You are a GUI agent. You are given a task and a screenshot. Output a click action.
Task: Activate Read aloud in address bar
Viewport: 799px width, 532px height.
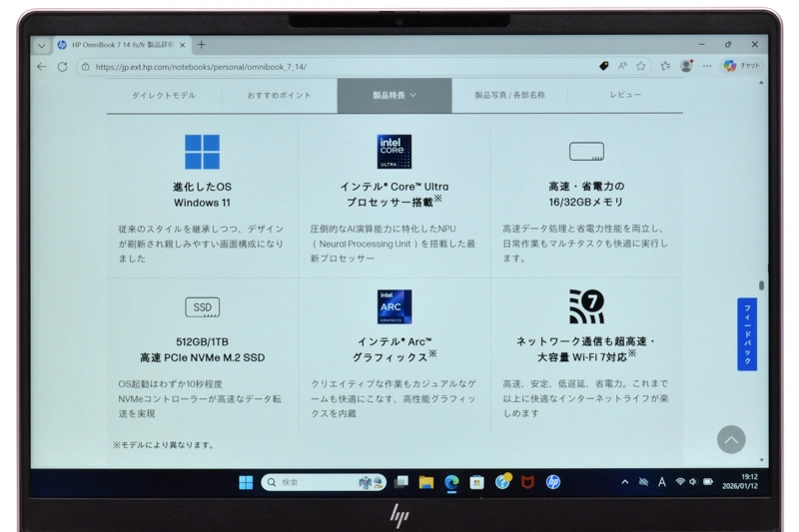[x=622, y=66]
